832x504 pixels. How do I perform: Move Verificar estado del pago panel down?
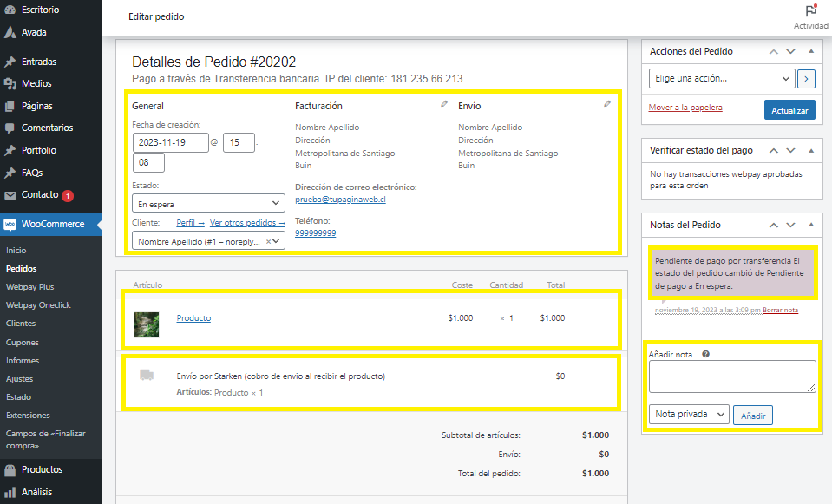click(x=790, y=150)
